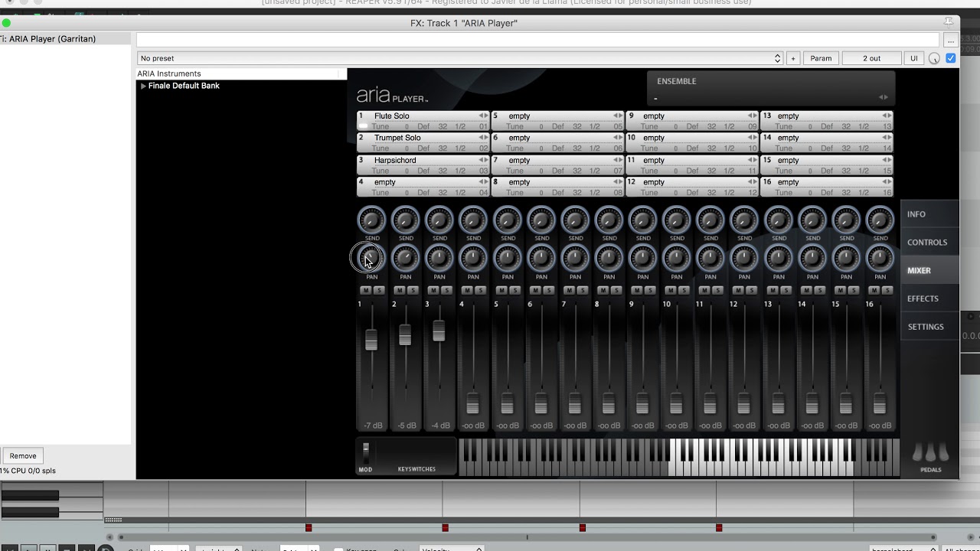
Task: Click the channel 12 SEND knob
Action: [x=745, y=220]
